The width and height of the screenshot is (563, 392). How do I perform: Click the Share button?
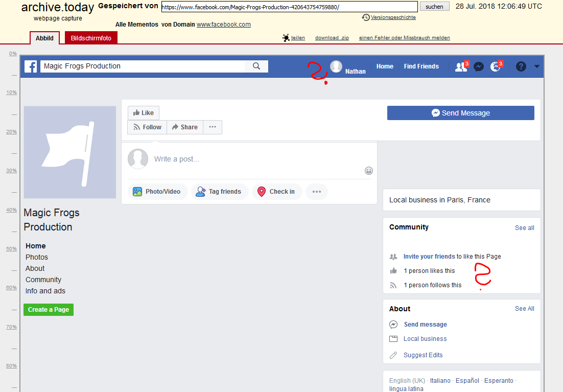click(x=185, y=127)
